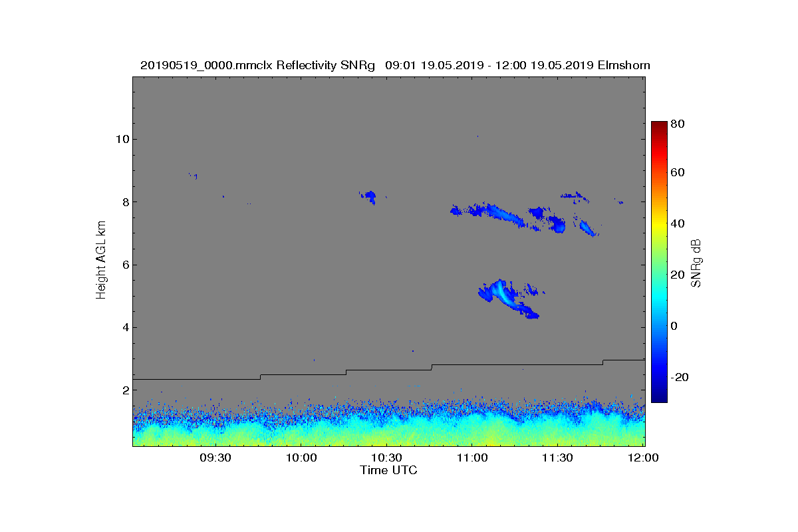798x532 pixels.
Task: Click the 'Time UTC' axis label
Action: click(x=389, y=470)
